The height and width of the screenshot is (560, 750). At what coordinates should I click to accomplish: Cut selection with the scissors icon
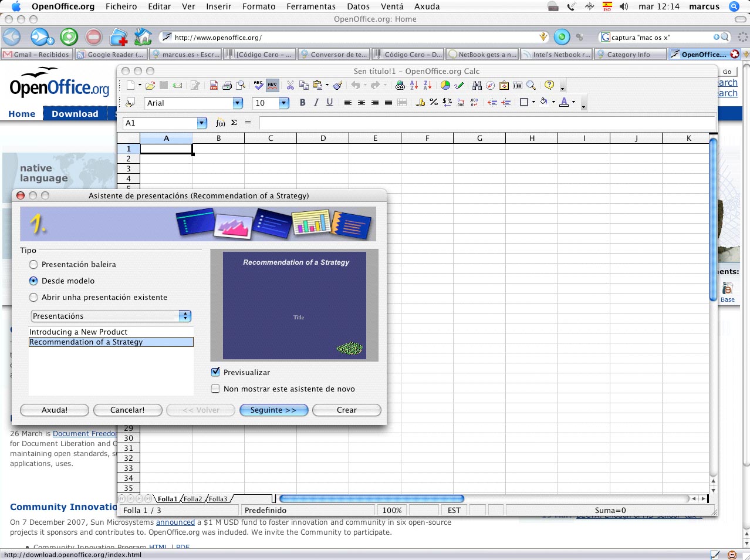(x=290, y=86)
